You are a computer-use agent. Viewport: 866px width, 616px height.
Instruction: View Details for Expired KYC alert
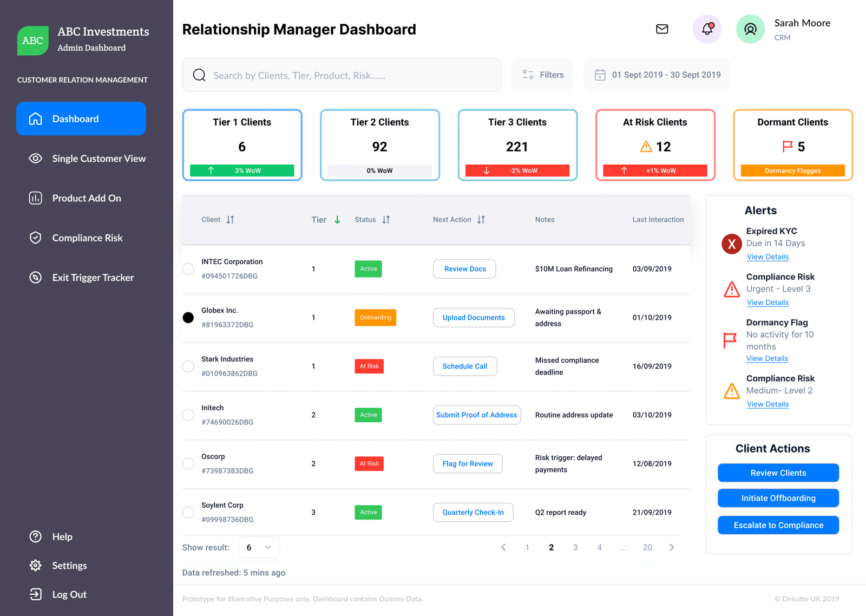pyautogui.click(x=767, y=257)
